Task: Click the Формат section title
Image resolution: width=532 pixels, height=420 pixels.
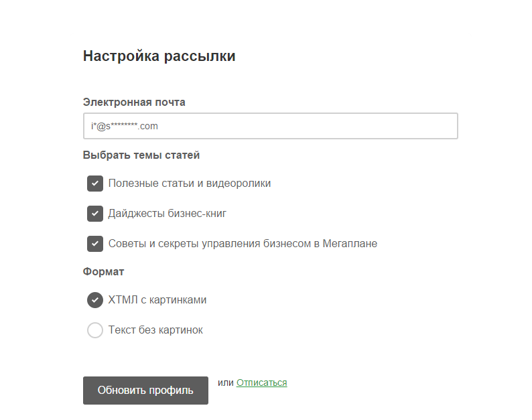Action: click(x=104, y=272)
